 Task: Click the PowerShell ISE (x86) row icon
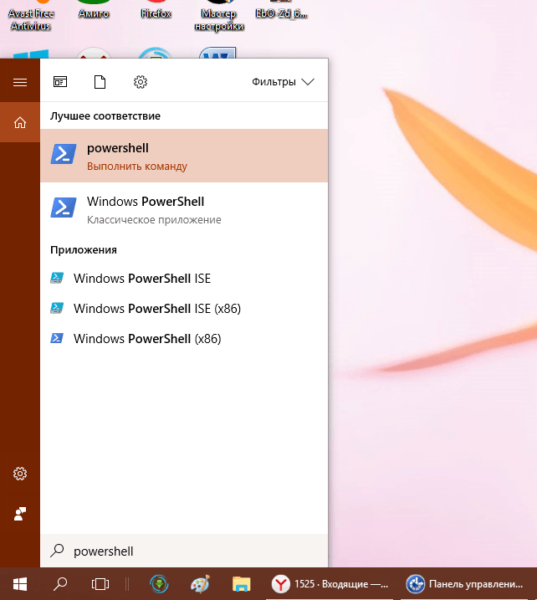pyautogui.click(x=57, y=308)
